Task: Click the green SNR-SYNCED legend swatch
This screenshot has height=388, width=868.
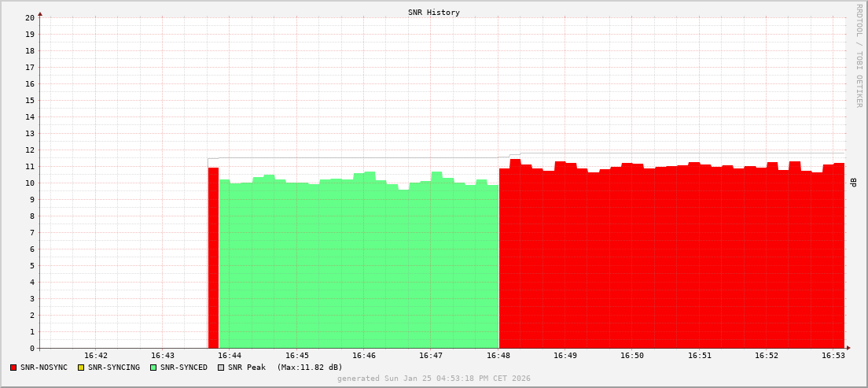Action: [153, 368]
